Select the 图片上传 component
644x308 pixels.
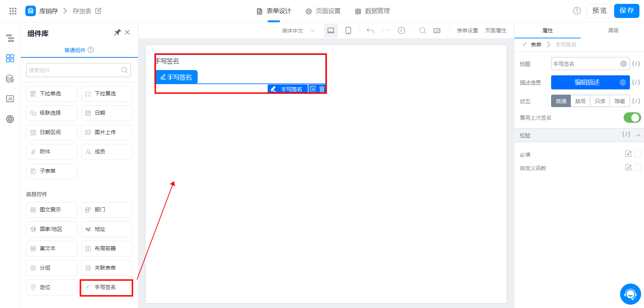point(107,132)
